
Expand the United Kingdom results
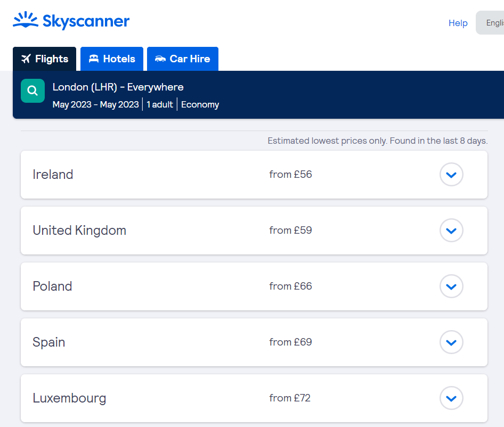pyautogui.click(x=451, y=231)
